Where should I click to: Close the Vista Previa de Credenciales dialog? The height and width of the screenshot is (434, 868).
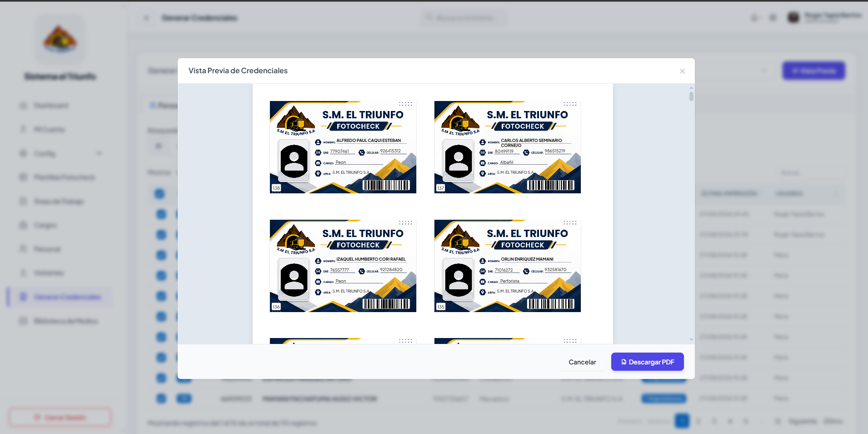click(x=682, y=71)
